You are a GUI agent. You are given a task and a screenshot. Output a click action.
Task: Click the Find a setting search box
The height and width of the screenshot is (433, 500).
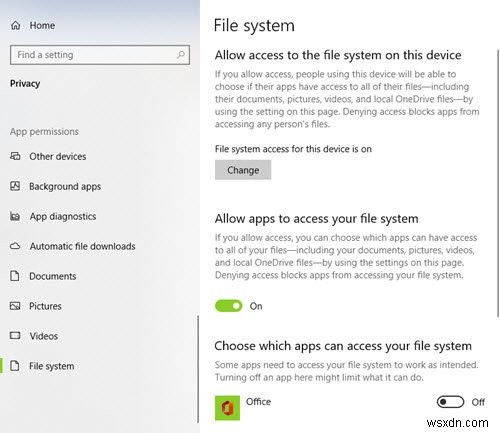point(100,55)
